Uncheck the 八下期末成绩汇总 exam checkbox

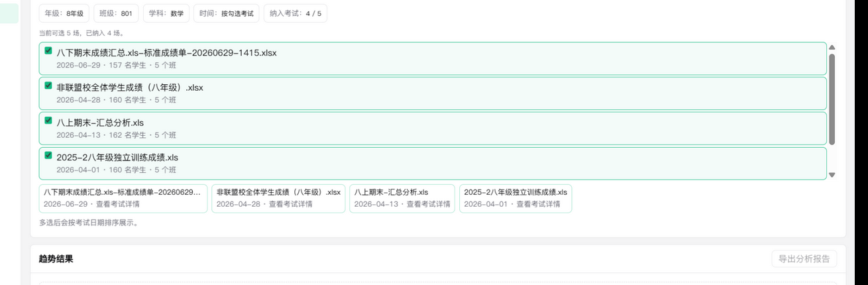(48, 50)
